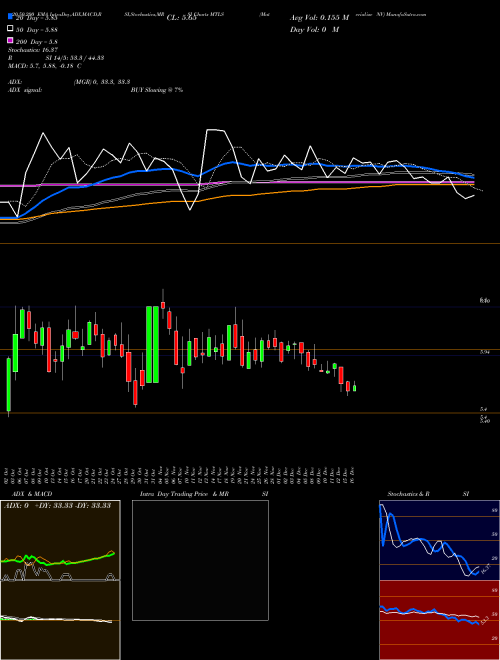Screen dimensions: 500x660
Task: Click the 'SI 14/5: 33.3 / 44.33' readout
Action: point(74,58)
